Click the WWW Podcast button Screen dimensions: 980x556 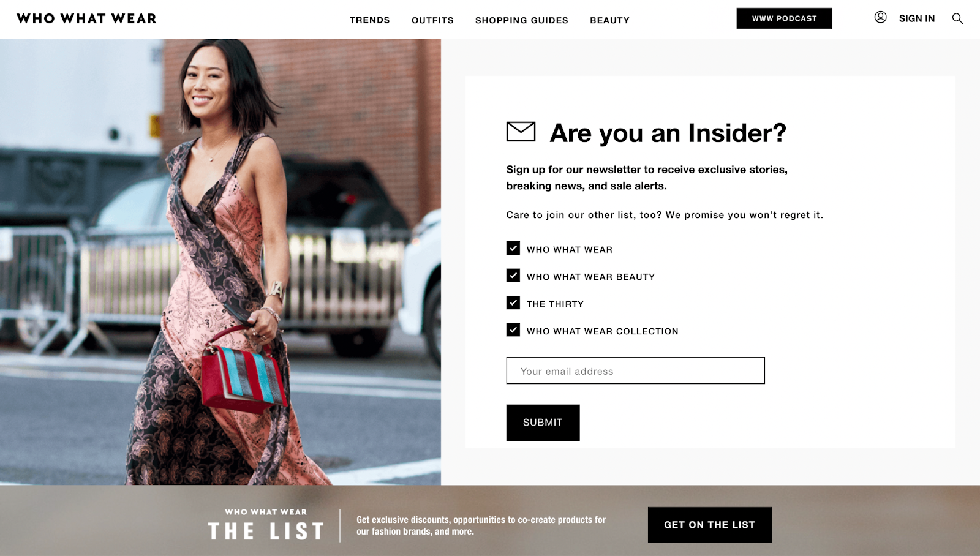[784, 18]
